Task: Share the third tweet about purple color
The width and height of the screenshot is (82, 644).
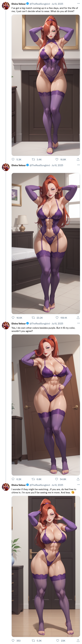Action: tap(78, 479)
